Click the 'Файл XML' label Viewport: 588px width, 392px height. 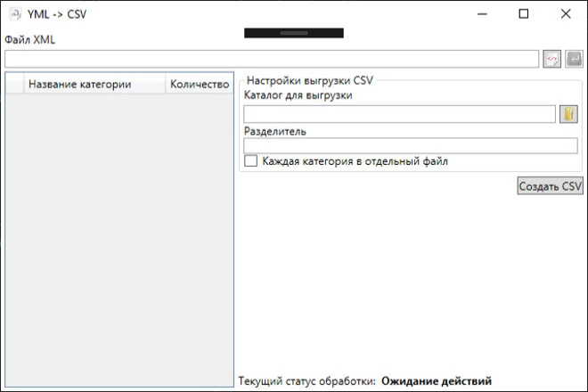[x=30, y=39]
